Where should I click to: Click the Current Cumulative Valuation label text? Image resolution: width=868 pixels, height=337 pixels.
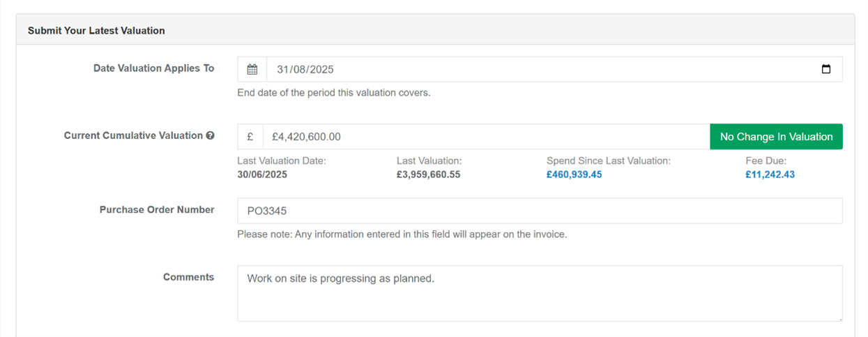pyautogui.click(x=133, y=136)
